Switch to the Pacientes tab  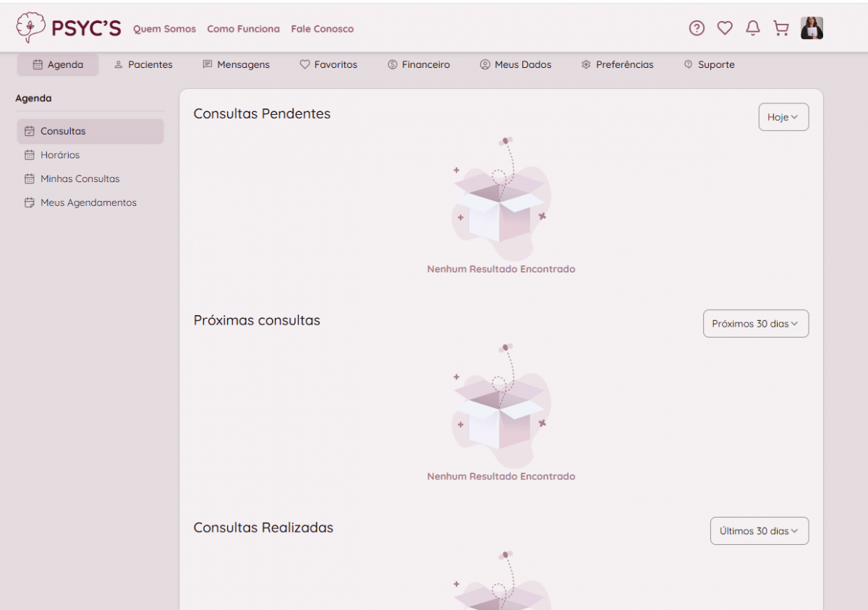point(143,65)
